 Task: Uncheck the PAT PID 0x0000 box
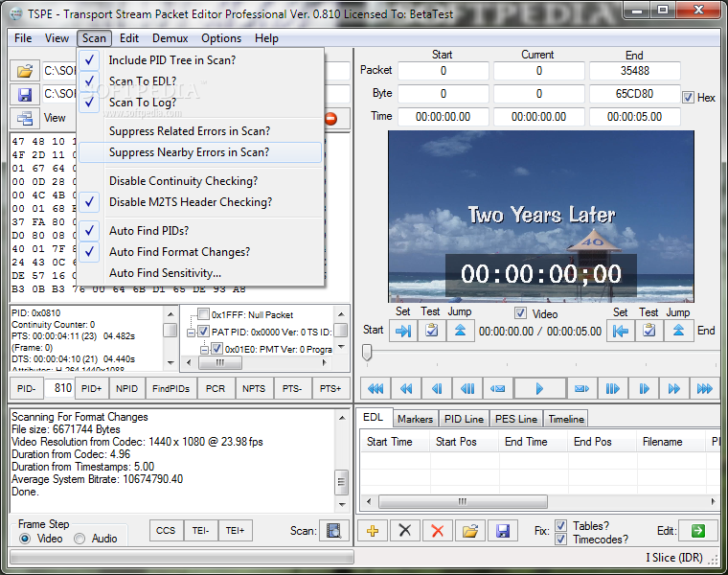203,332
